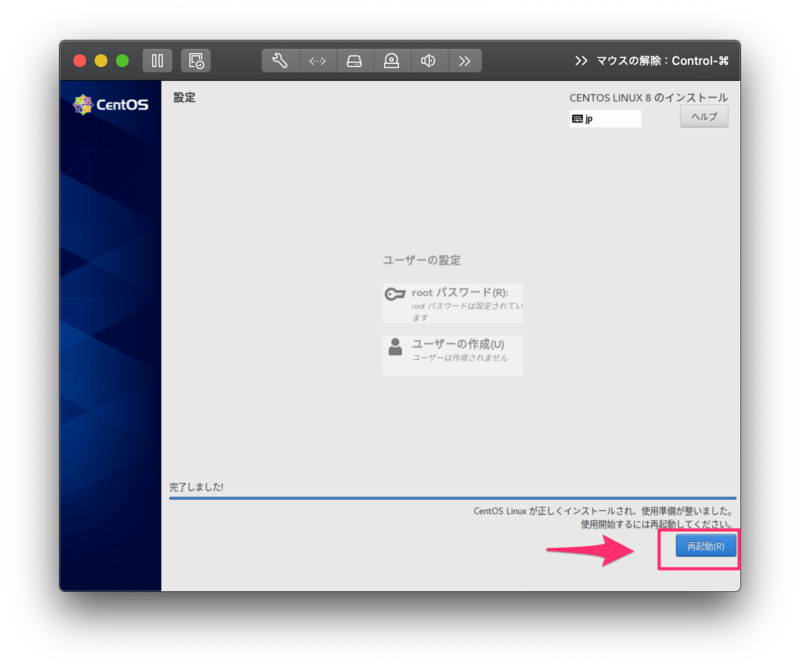
Task: Open ユーザーの作成(U) settings
Action: click(x=453, y=355)
